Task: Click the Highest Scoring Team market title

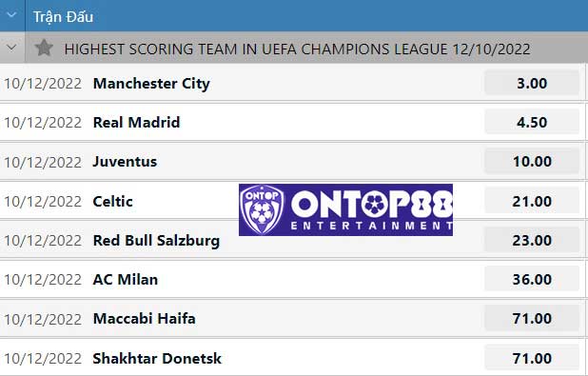Action: [298, 49]
